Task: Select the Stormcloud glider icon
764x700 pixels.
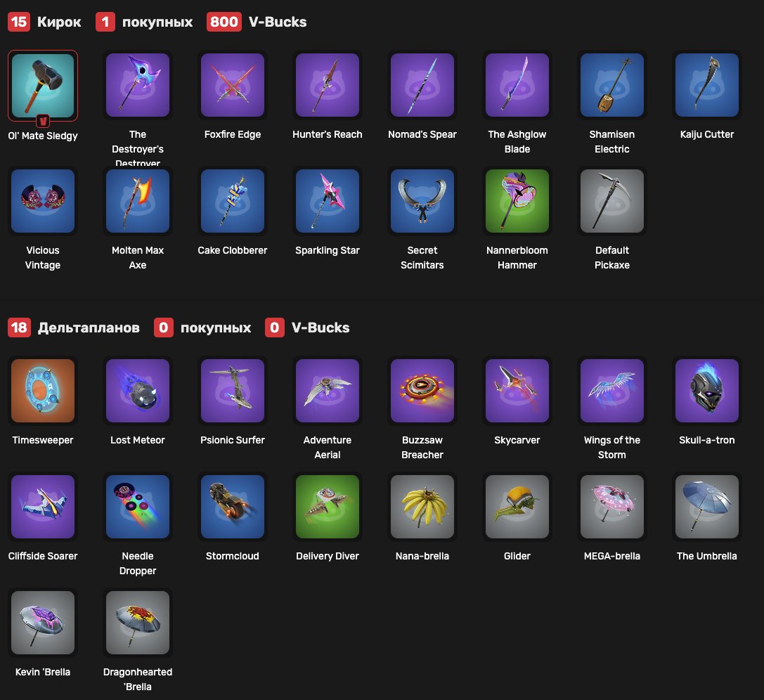Action: coord(233,507)
